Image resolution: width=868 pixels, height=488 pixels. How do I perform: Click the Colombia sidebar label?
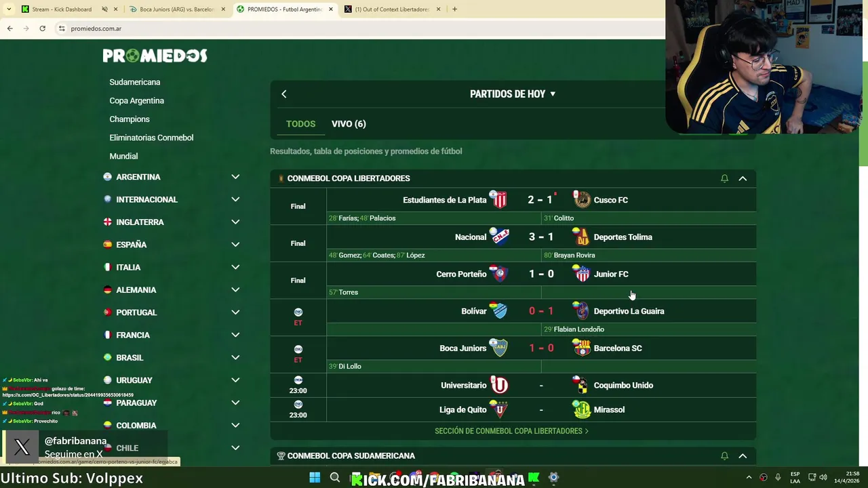tap(136, 426)
